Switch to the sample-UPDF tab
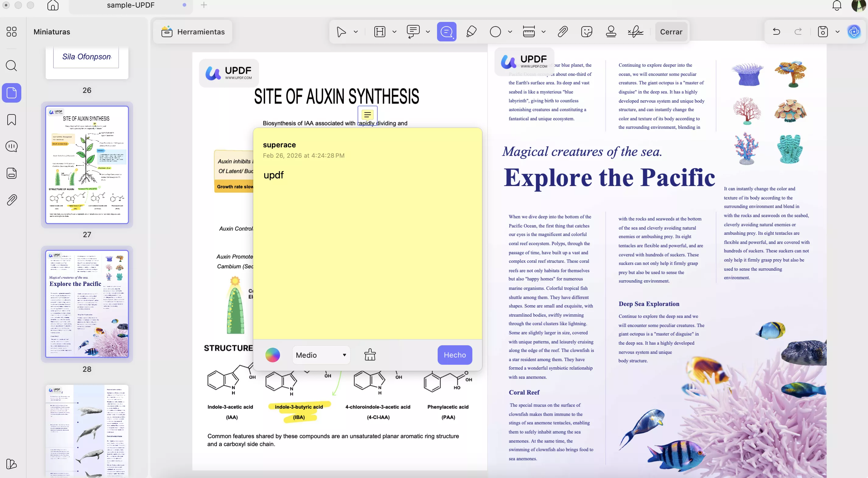 pyautogui.click(x=131, y=5)
